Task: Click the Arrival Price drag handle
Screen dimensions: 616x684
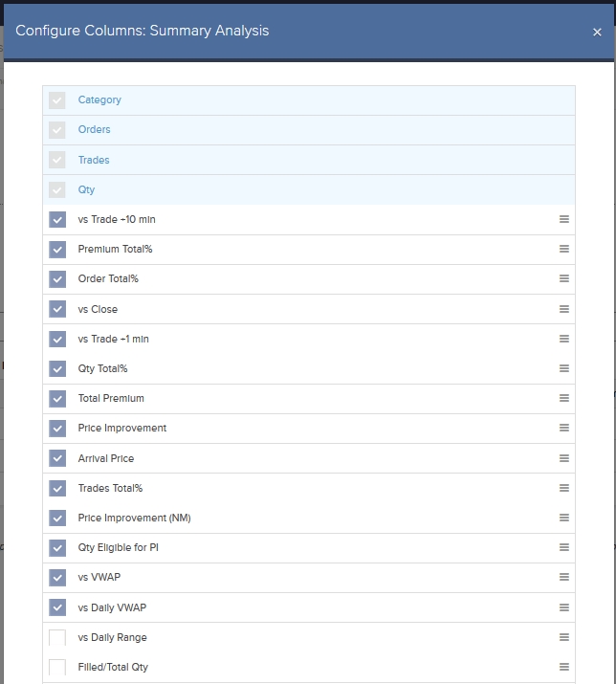Action: coord(564,458)
